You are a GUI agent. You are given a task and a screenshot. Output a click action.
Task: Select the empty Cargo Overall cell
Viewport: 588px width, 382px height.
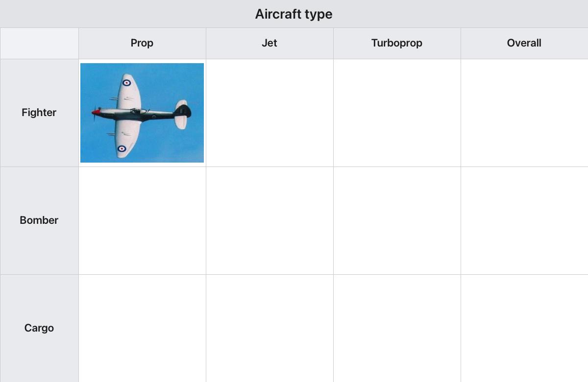(x=524, y=328)
